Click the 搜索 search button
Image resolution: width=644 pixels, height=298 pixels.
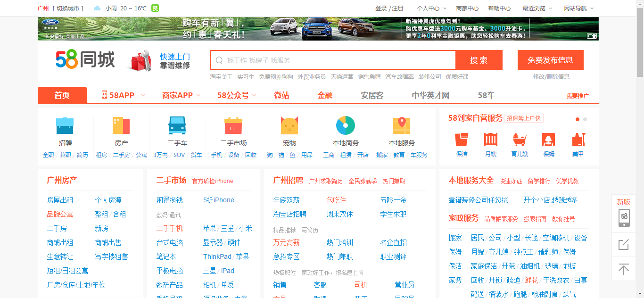click(x=479, y=60)
